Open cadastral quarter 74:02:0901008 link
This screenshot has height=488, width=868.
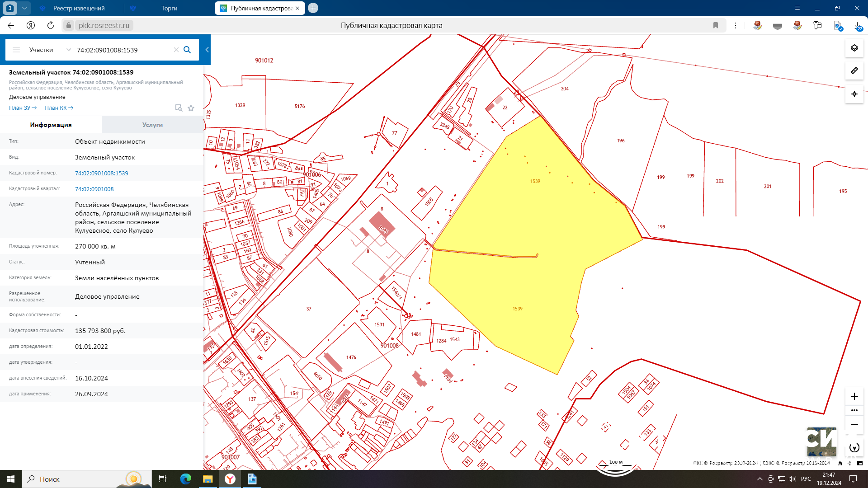coord(94,189)
